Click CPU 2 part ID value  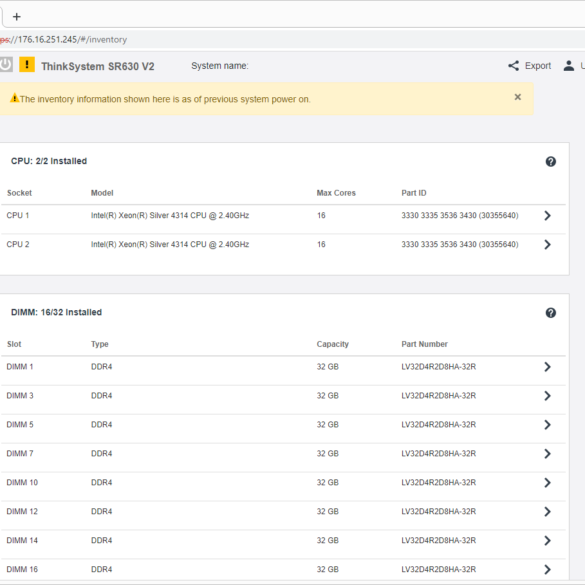click(460, 244)
